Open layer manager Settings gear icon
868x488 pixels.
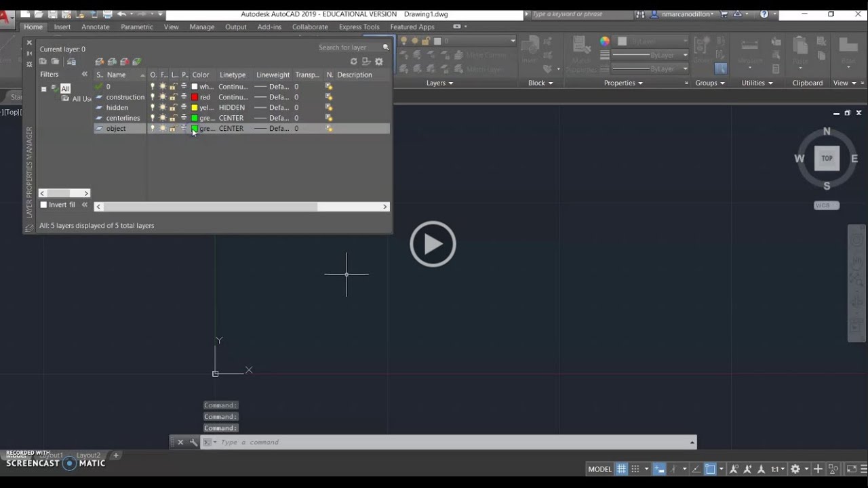[x=379, y=62]
